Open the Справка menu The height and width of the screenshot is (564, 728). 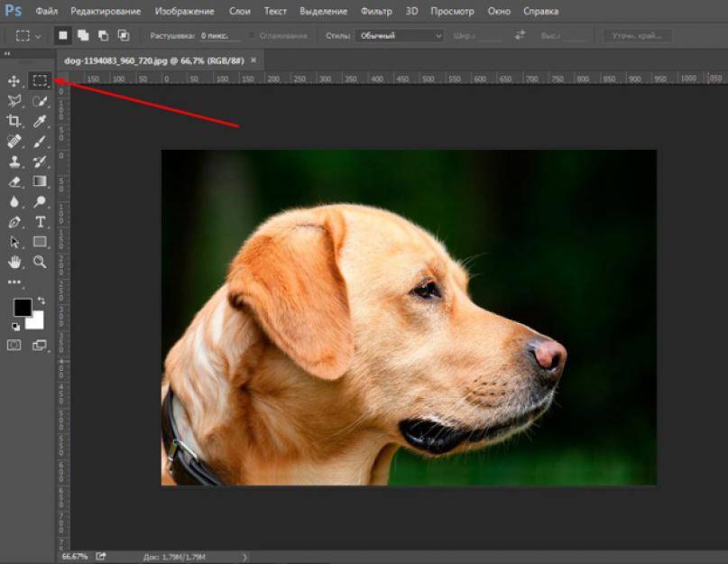point(541,11)
